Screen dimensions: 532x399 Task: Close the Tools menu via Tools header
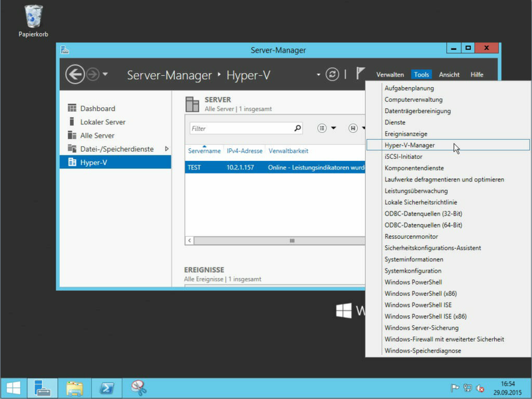click(422, 74)
